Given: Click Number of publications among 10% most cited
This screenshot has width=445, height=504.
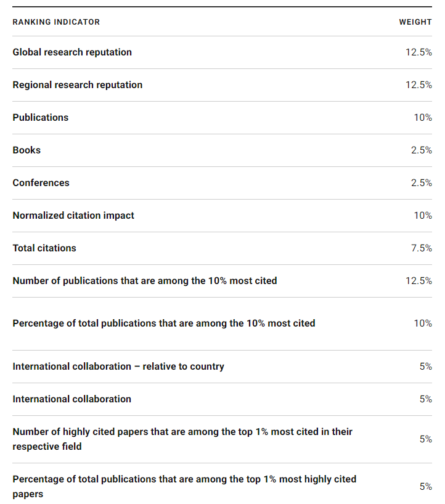Looking at the screenshot, I should tap(145, 281).
